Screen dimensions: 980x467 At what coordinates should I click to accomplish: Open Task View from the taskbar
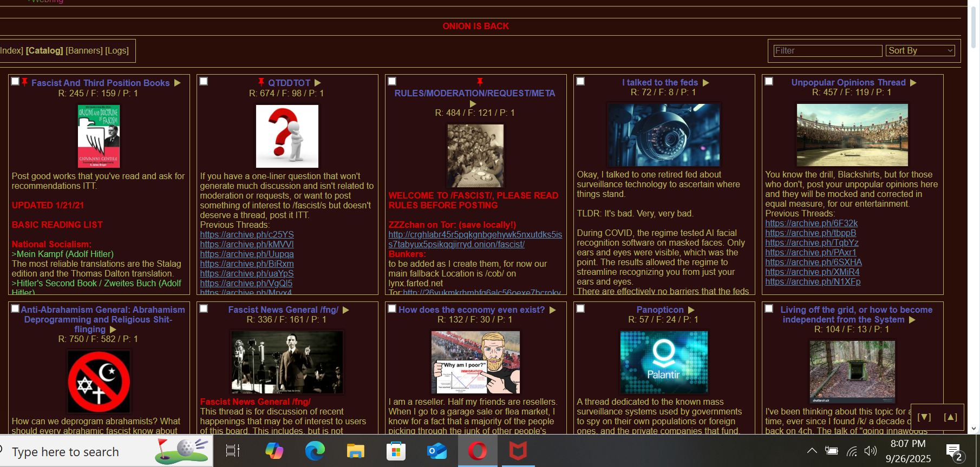[233, 451]
